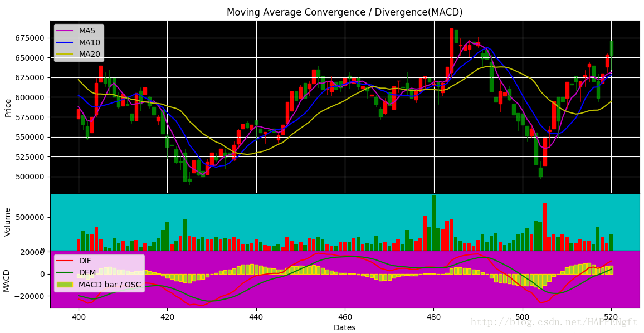Click the 'Volume' y-axis label
The width and height of the screenshot is (644, 333).
pos(7,222)
